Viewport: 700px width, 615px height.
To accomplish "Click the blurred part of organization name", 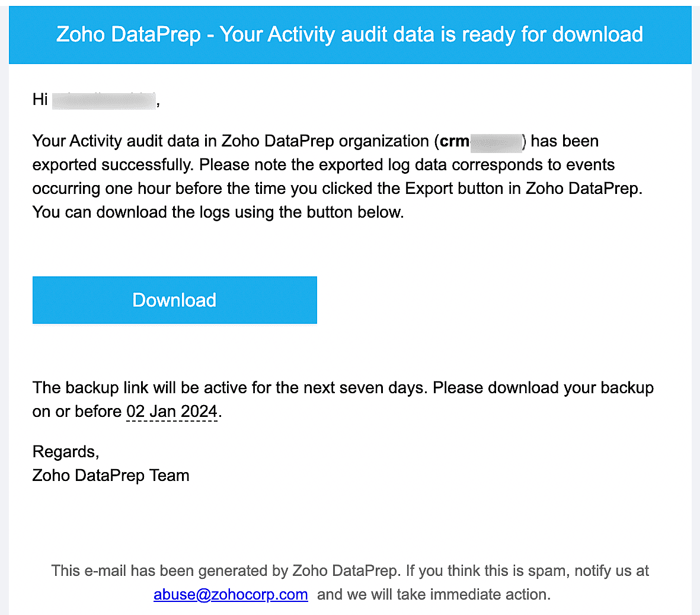I will click(x=496, y=142).
